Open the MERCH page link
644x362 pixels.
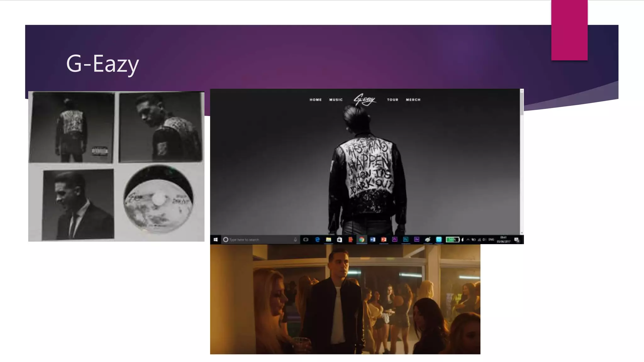click(x=413, y=100)
